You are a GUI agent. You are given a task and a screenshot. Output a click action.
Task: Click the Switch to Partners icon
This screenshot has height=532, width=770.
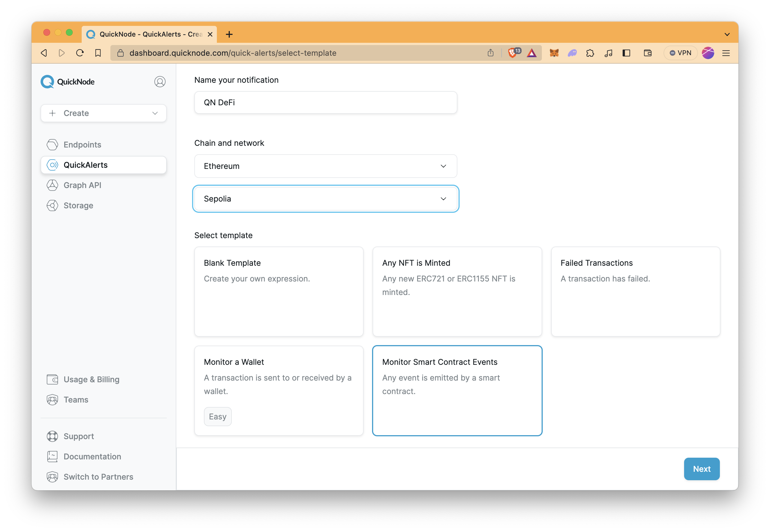(52, 477)
